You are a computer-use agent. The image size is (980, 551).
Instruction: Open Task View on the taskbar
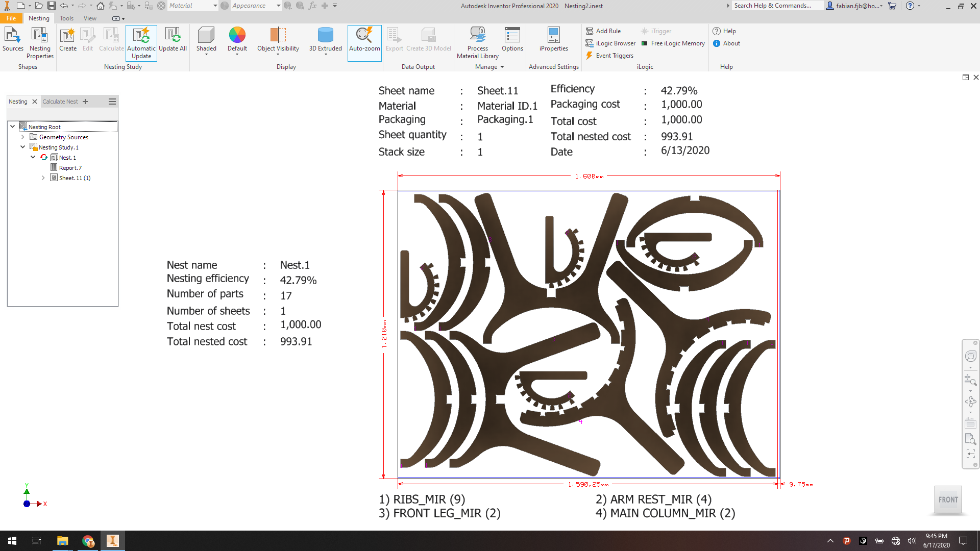coord(37,541)
